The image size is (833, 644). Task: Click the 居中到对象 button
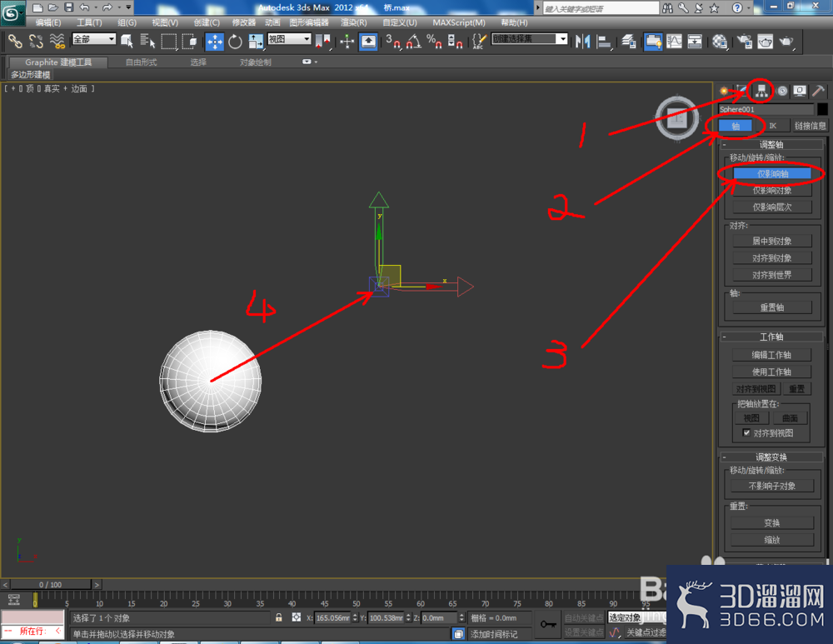click(772, 241)
